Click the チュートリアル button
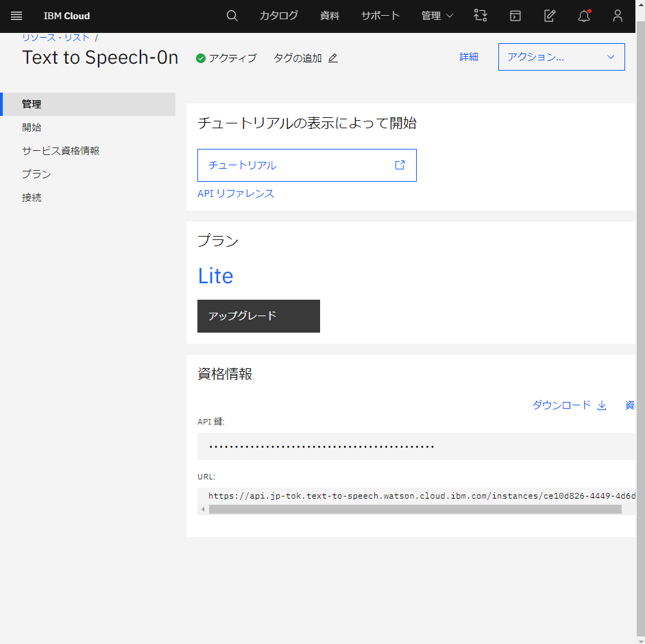The height and width of the screenshot is (644, 645). pyautogui.click(x=307, y=165)
